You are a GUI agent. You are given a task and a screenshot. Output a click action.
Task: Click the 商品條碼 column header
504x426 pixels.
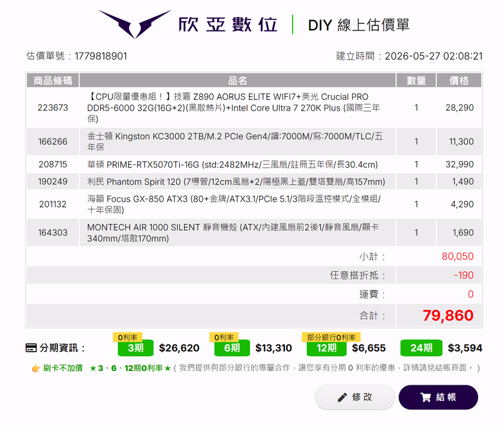[53, 80]
